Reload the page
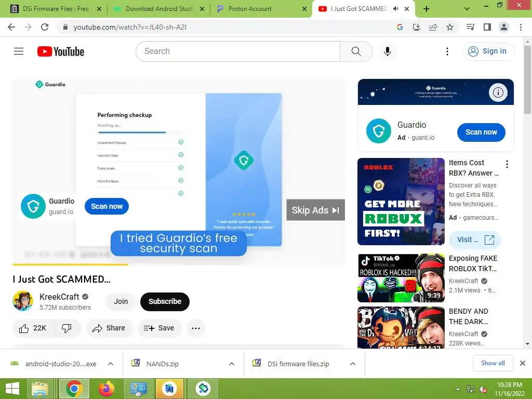 point(45,27)
